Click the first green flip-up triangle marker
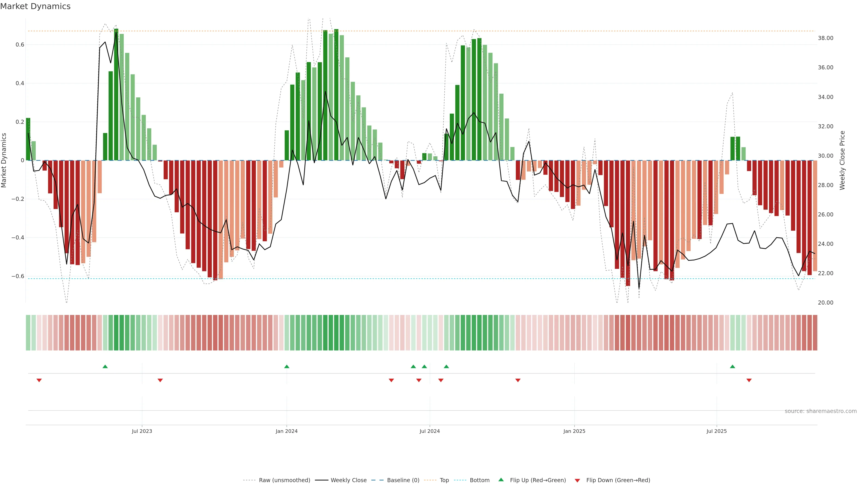Screen dimensions: 868x488 pos(105,366)
